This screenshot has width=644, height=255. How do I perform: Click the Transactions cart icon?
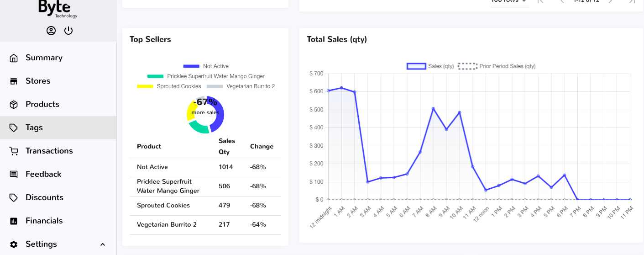point(14,151)
